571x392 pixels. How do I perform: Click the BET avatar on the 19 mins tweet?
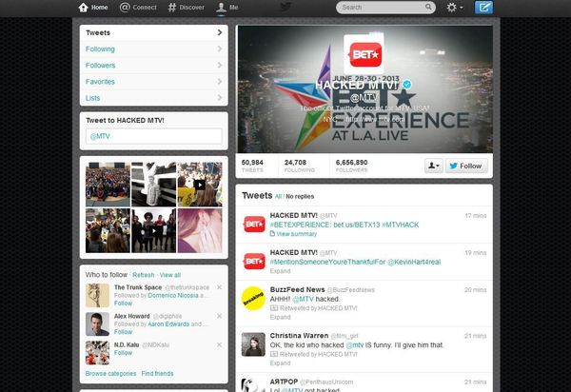[254, 262]
